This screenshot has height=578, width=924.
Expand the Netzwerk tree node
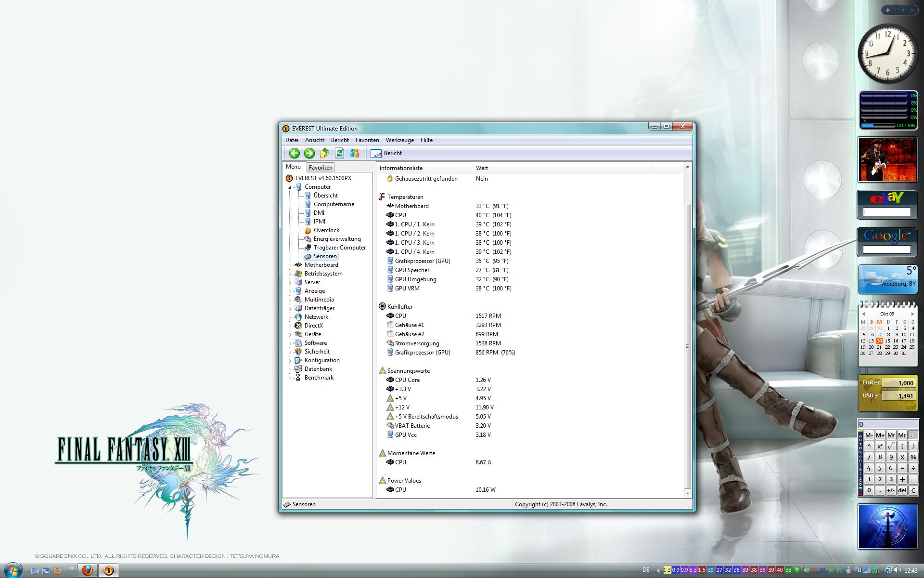pyautogui.click(x=290, y=317)
